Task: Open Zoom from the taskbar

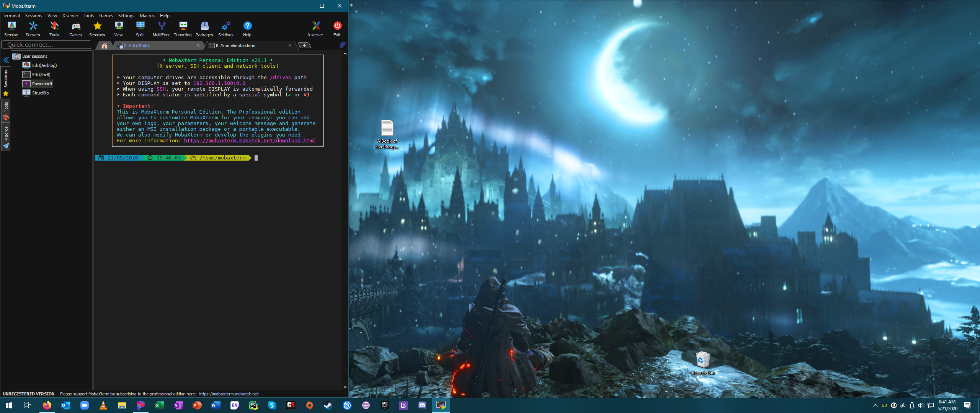Action: (84, 405)
